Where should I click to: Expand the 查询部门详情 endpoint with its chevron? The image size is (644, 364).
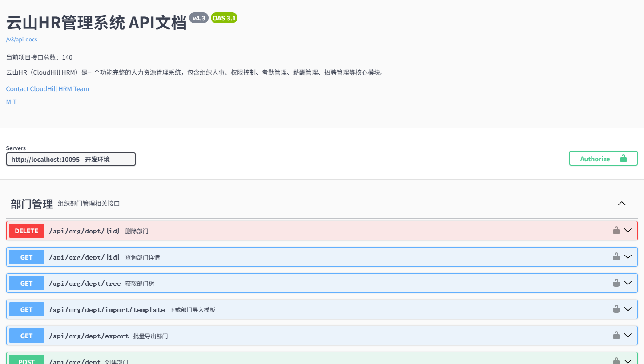[x=628, y=257]
